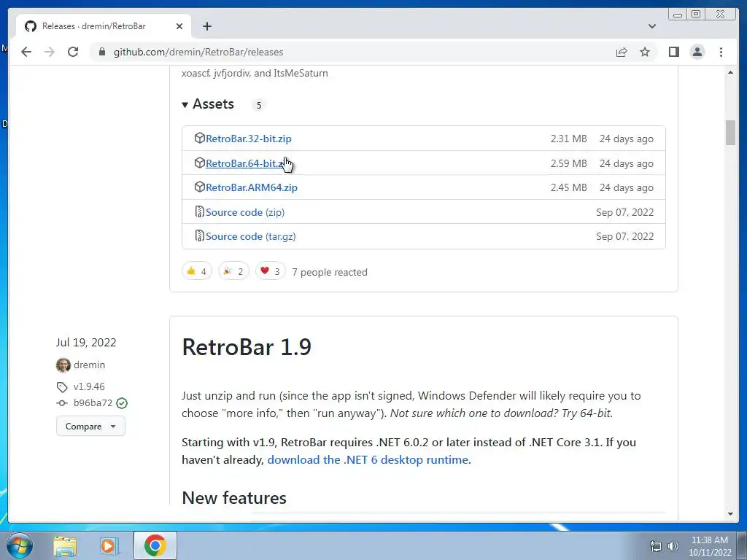Download RetroBar.32-bit.zip

click(249, 139)
